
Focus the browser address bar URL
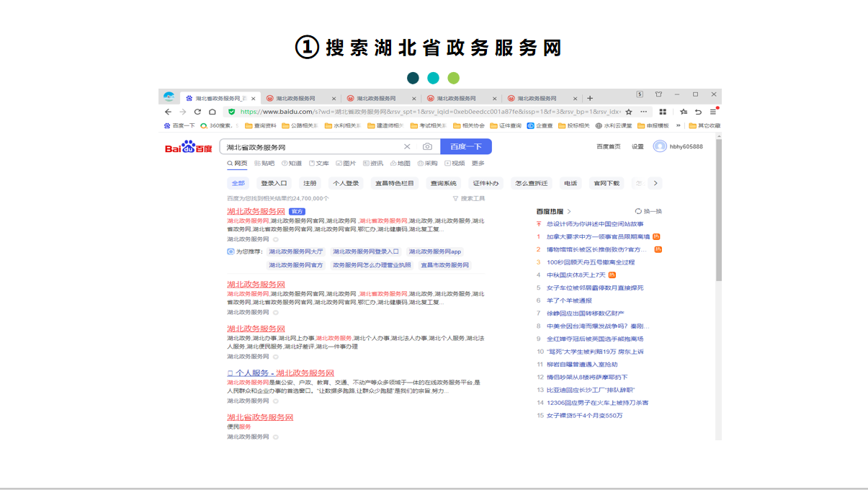430,112
